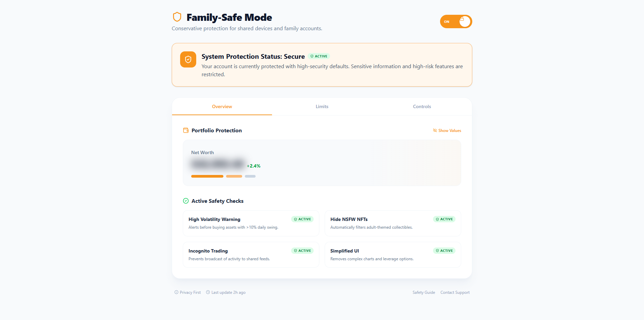644x320 pixels.
Task: Click the shield icon beside Family-Safe Mode title
Action: coord(177,17)
